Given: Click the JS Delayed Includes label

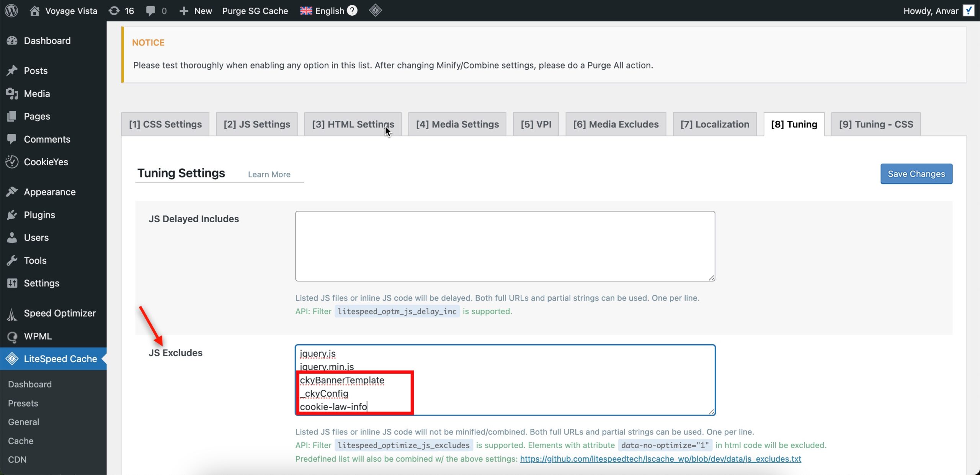Looking at the screenshot, I should [194, 219].
